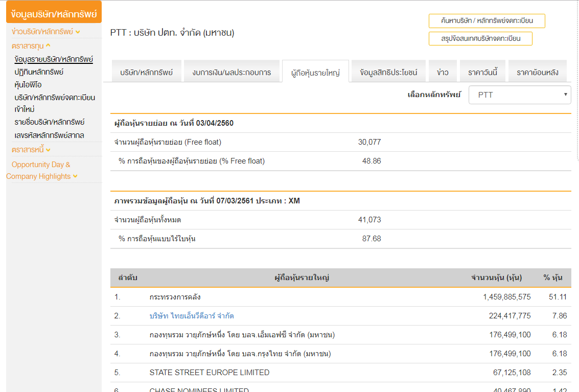579x392 pixels.
Task: Open the บริษัท ไทยเอ็นวีดีอาร์ จำกัด link
Action: [192, 316]
